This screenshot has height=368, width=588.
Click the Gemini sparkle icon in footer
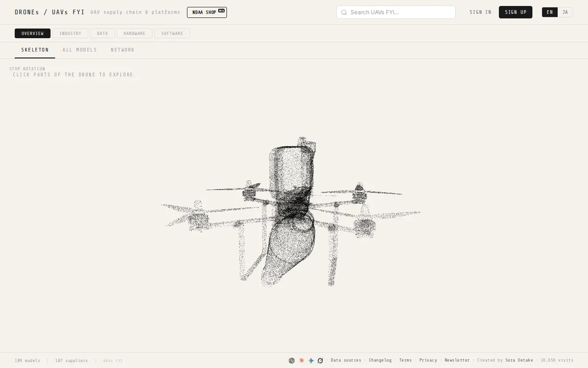(x=311, y=361)
